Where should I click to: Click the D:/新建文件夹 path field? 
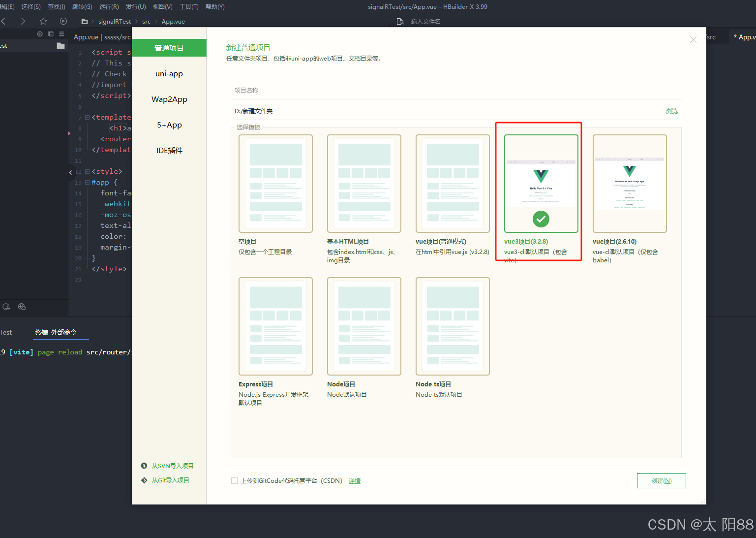click(x=445, y=111)
